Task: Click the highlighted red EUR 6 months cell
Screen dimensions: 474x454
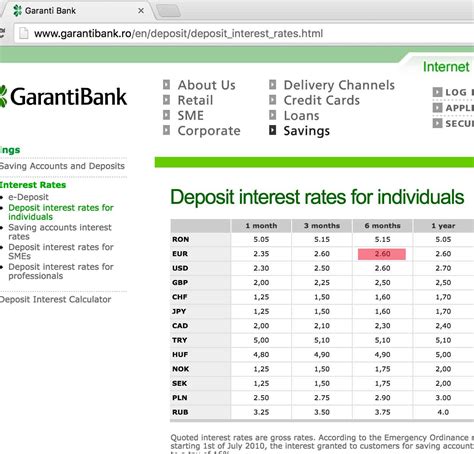Action: [x=382, y=254]
